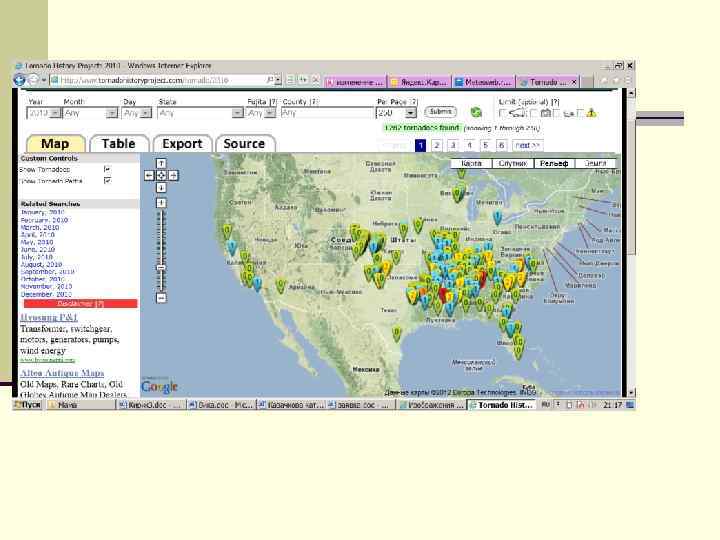
Task: Open the Alten Antique Maps ad link
Action: coord(62,373)
